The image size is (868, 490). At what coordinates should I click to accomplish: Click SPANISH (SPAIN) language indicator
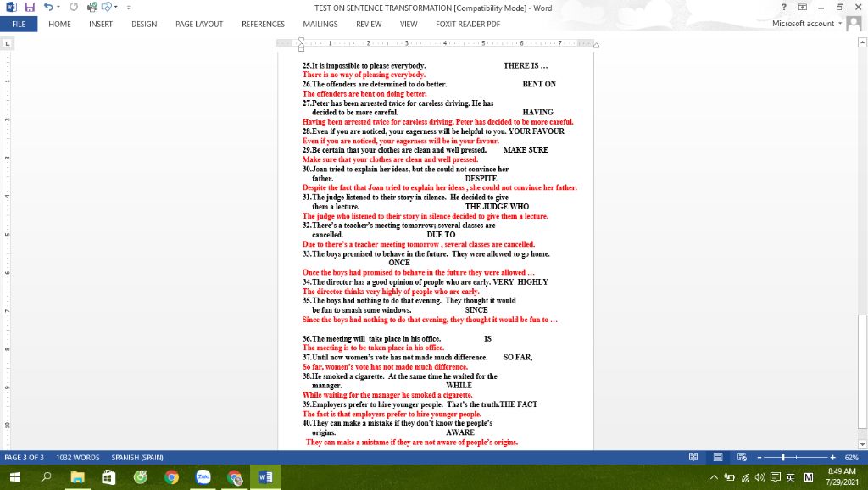pyautogui.click(x=137, y=457)
